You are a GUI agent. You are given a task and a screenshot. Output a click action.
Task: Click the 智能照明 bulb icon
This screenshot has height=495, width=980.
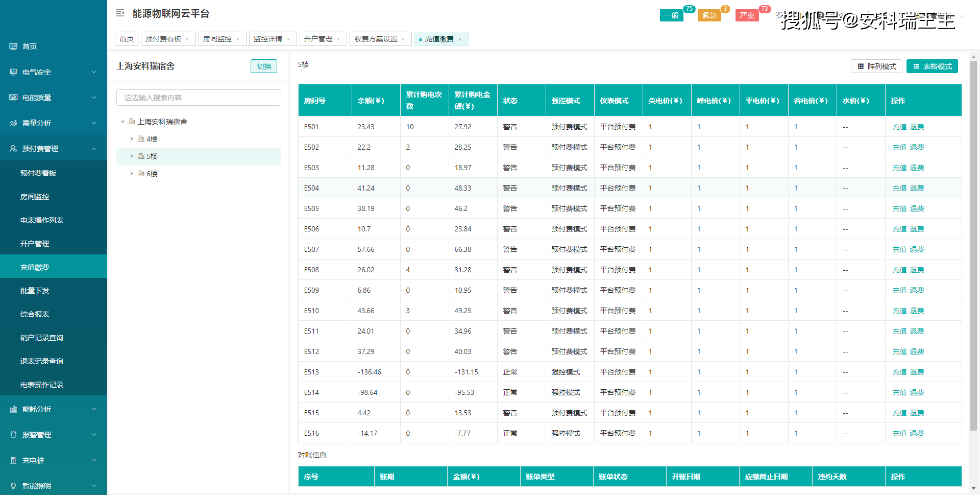tap(13, 486)
